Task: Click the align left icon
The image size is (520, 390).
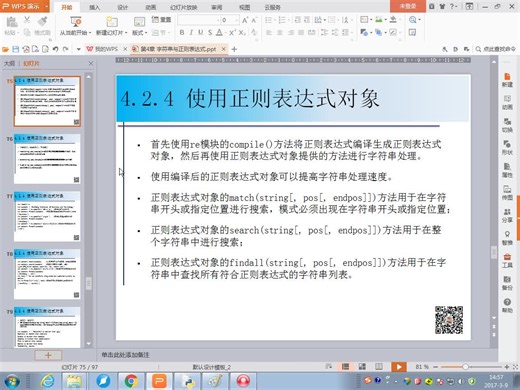Action: (269, 32)
